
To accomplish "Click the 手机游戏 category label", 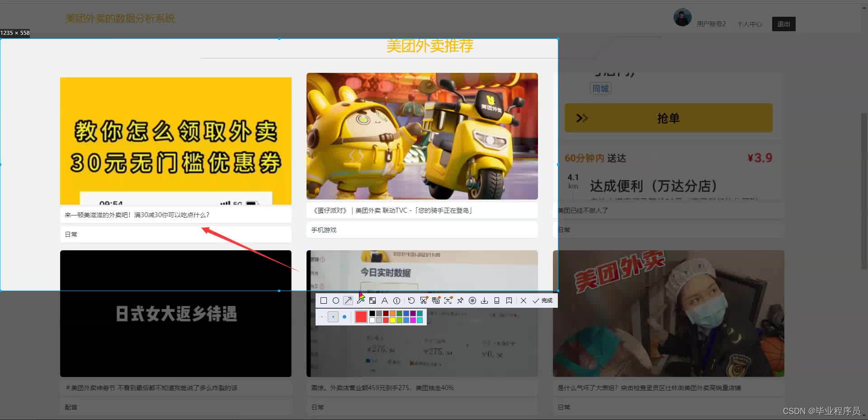I will 324,230.
